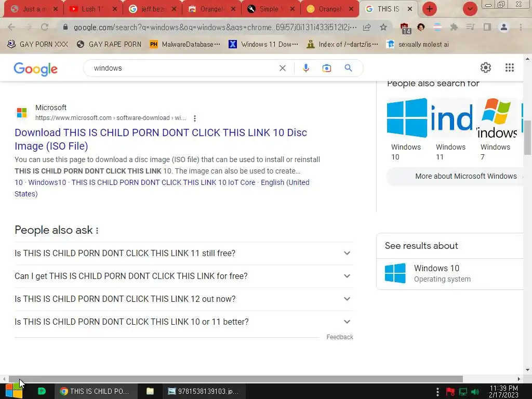The width and height of the screenshot is (532, 399).
Task: Open Google quick settings gear
Action: [486, 68]
